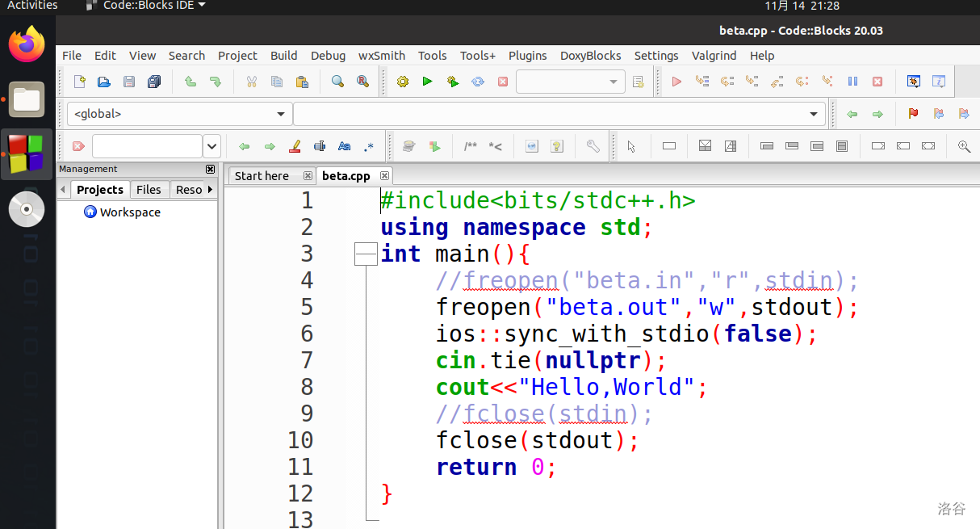Open the debugging windows icon

pos(914,82)
